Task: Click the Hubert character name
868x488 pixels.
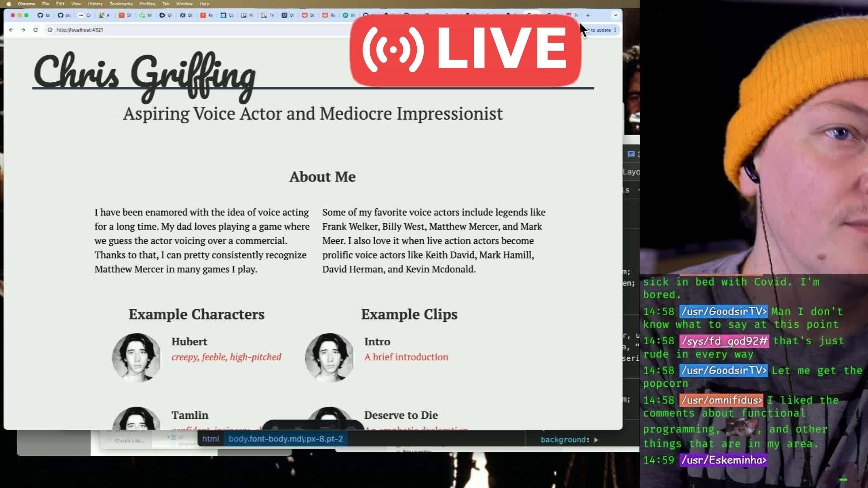Action: tap(189, 342)
